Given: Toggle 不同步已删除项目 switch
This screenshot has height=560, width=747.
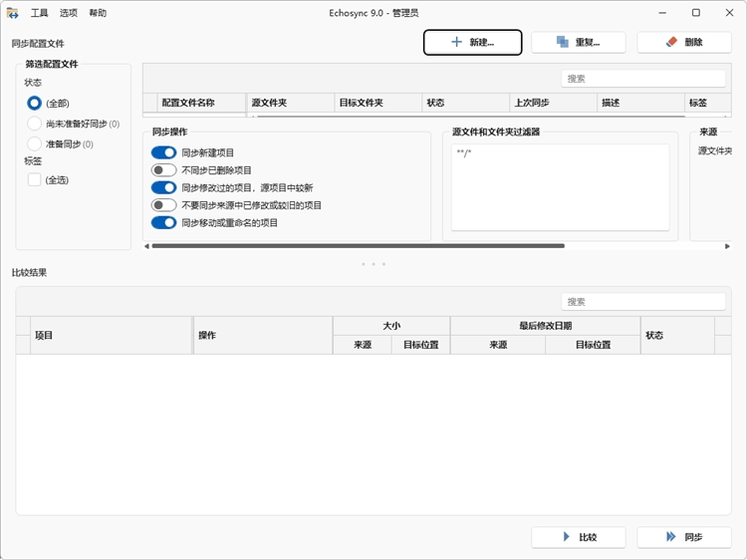Looking at the screenshot, I should click(164, 170).
